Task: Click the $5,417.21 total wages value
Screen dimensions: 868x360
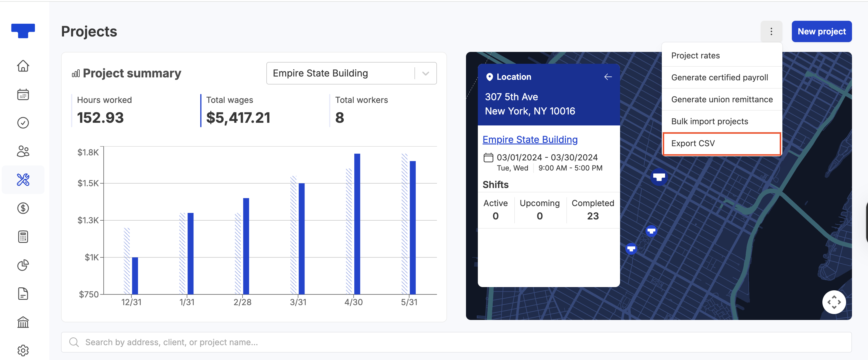Action: 238,118
